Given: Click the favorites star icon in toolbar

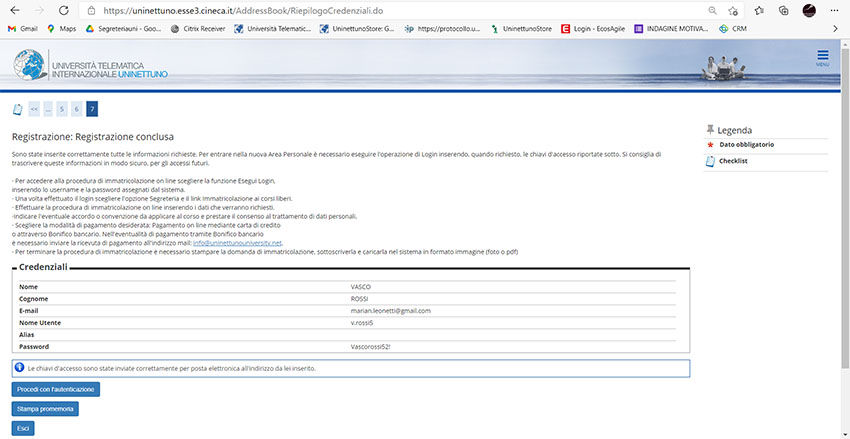Looking at the screenshot, I should click(x=758, y=10).
